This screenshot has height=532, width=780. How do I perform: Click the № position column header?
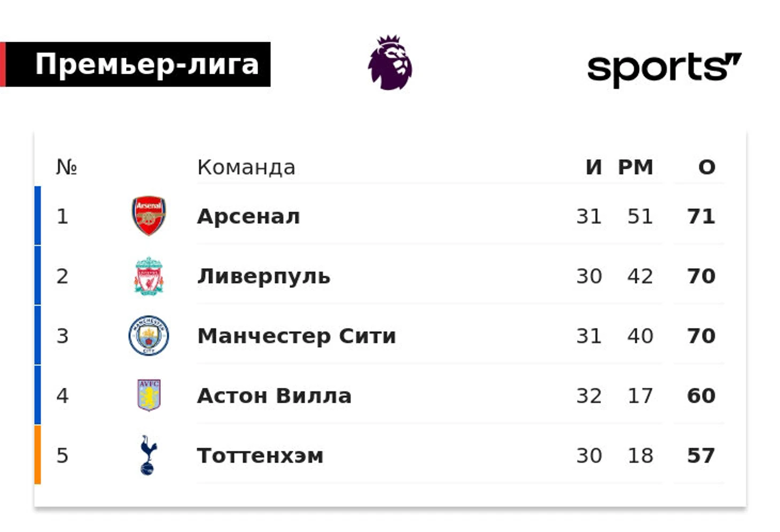[66, 167]
